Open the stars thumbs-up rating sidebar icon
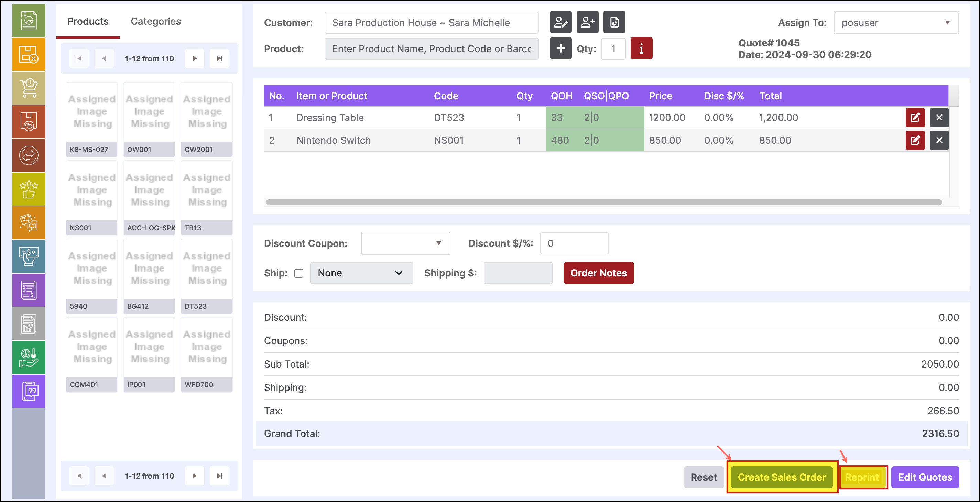The image size is (980, 502). click(x=29, y=189)
